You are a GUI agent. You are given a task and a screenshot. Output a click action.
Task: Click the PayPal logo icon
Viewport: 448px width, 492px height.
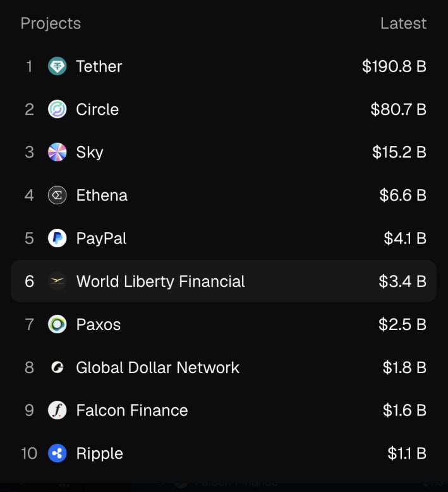tap(58, 238)
